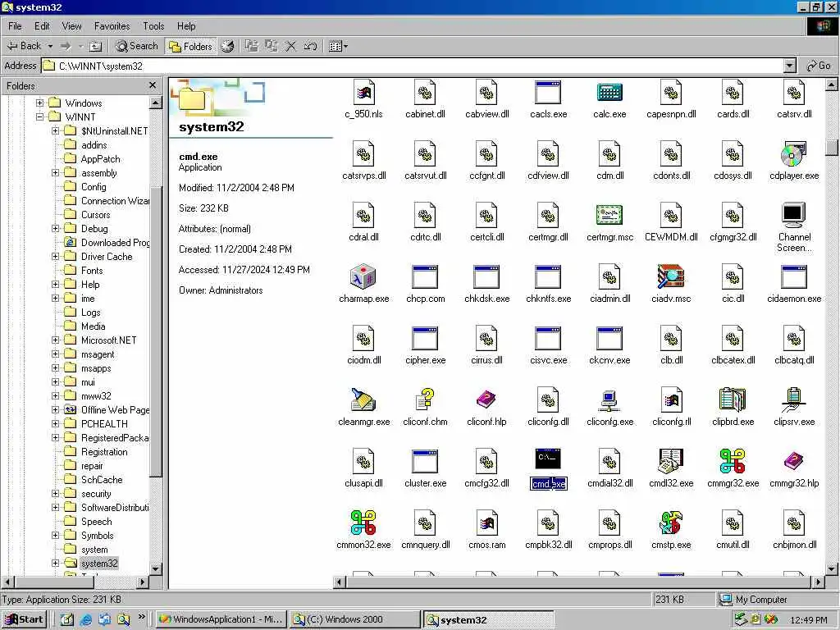Image resolution: width=840 pixels, height=630 pixels.
Task: Expand the assembly folder node
Action: point(55,173)
